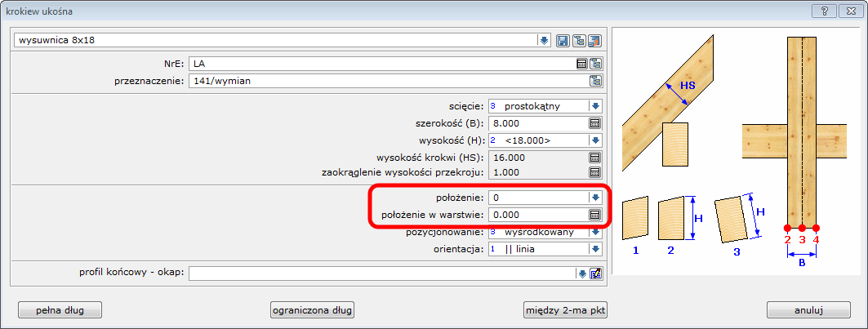Screen dimensions: 868x329
Task: Click the edit icon for profil końcowy - okap
Action: point(596,273)
